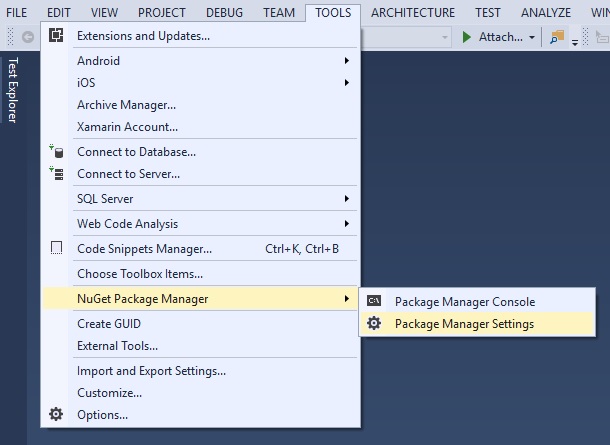Click the Package Manager Console icon
The height and width of the screenshot is (445, 610).
(x=374, y=302)
